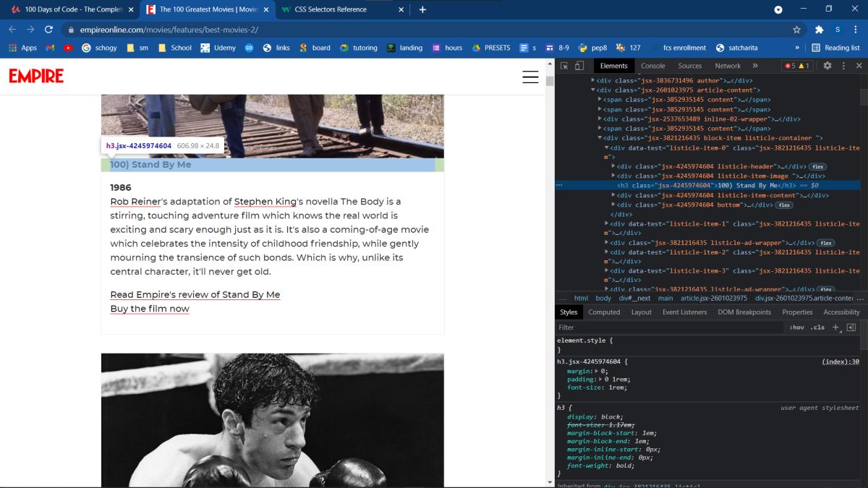Viewport: 868px width, 488px height.
Task: Switch to the Network tab
Action: tap(728, 66)
